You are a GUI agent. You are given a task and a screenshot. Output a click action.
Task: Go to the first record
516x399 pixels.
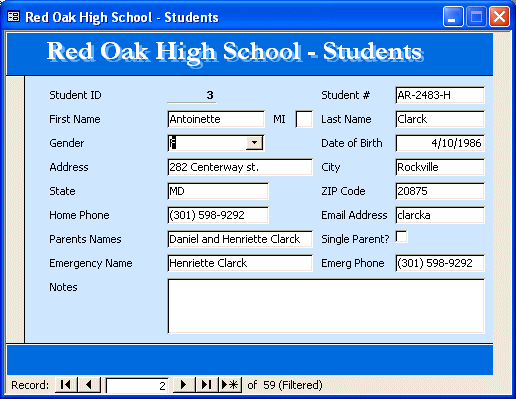click(x=66, y=385)
